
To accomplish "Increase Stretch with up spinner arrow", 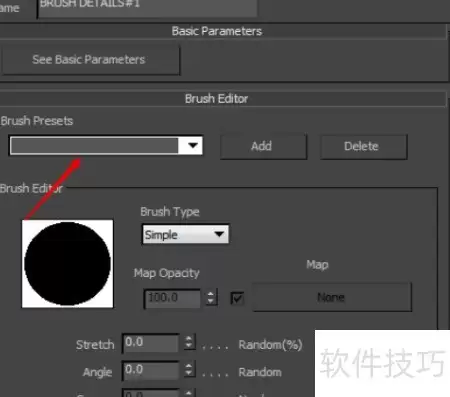I will (x=189, y=339).
